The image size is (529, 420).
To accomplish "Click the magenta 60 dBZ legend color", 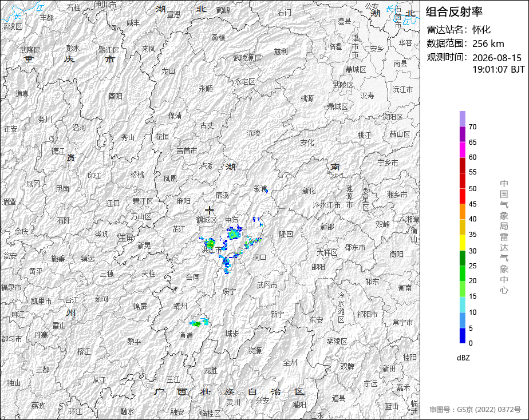I will point(462,150).
